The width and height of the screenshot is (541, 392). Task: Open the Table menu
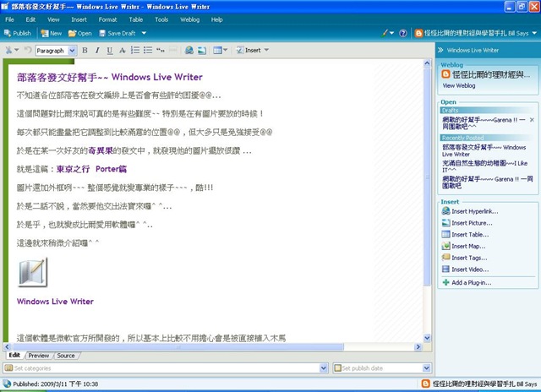(x=136, y=19)
